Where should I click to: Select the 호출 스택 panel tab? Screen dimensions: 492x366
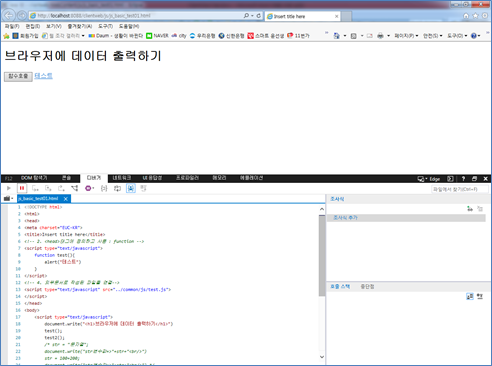click(340, 286)
